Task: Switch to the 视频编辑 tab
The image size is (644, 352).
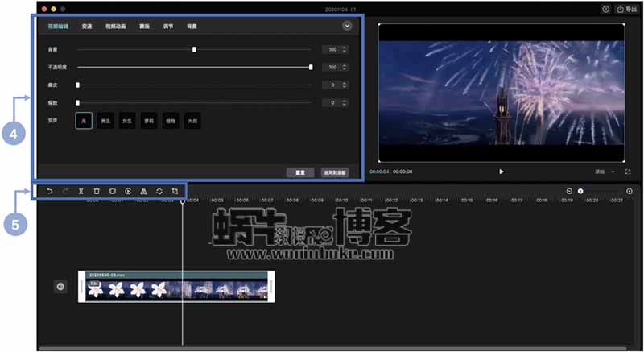Action: click(58, 27)
